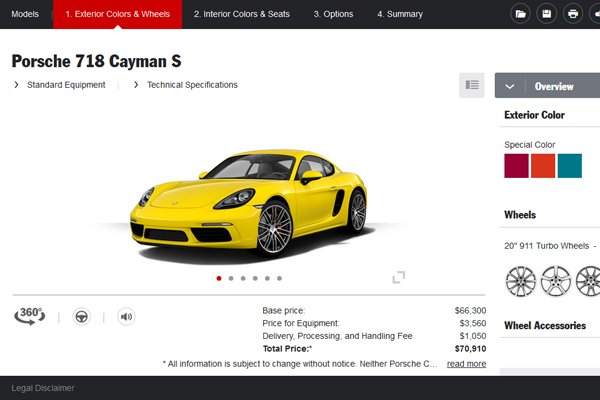
Task: Switch to 2. Interior Colors & Seats
Action: coord(241,14)
